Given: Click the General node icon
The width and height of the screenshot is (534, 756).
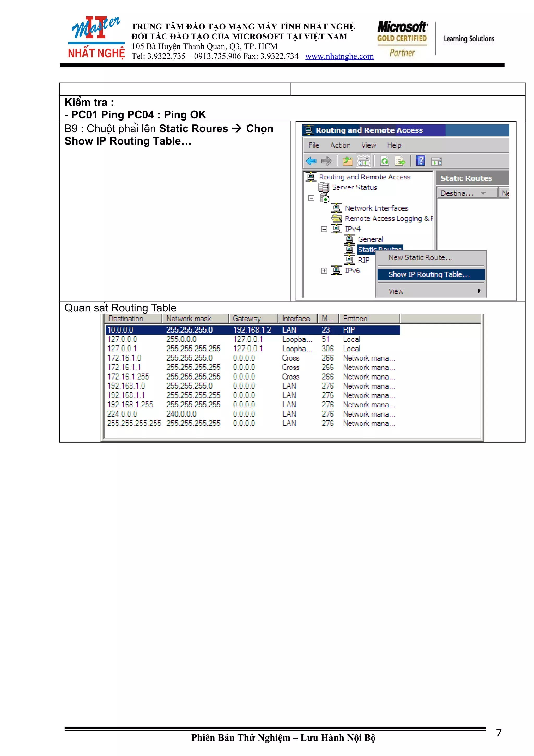Looking at the screenshot, I should [x=349, y=239].
